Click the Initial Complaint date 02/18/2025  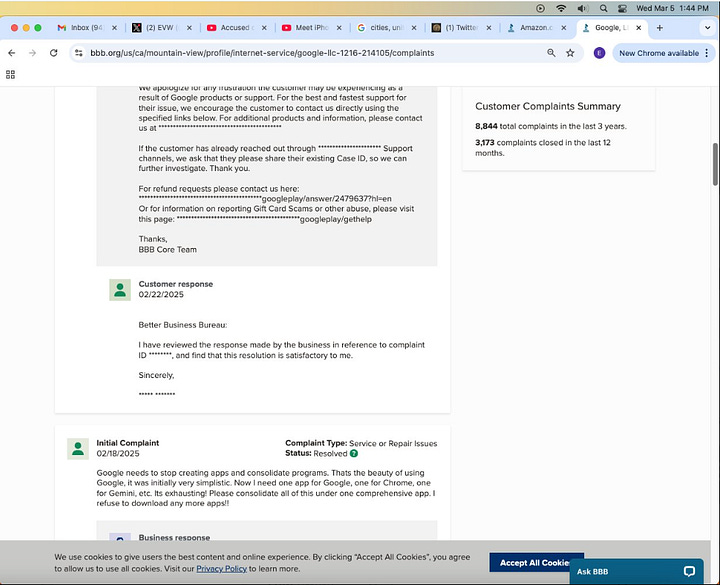click(x=118, y=454)
